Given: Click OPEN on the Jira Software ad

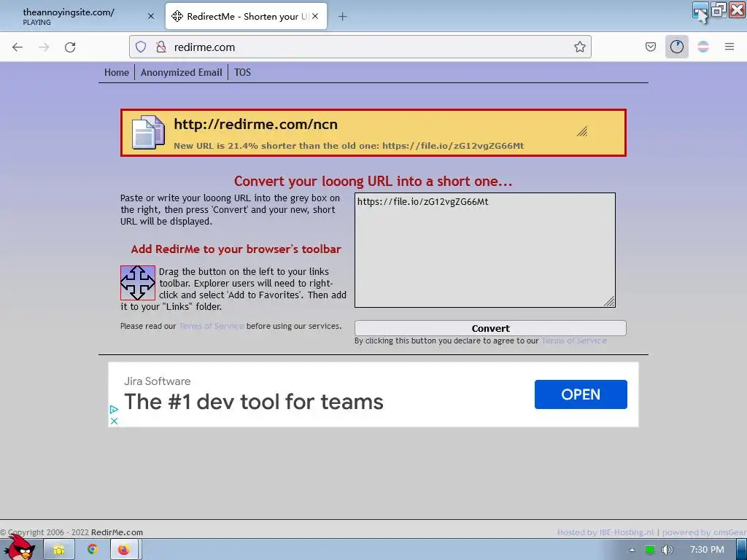Looking at the screenshot, I should coord(580,394).
